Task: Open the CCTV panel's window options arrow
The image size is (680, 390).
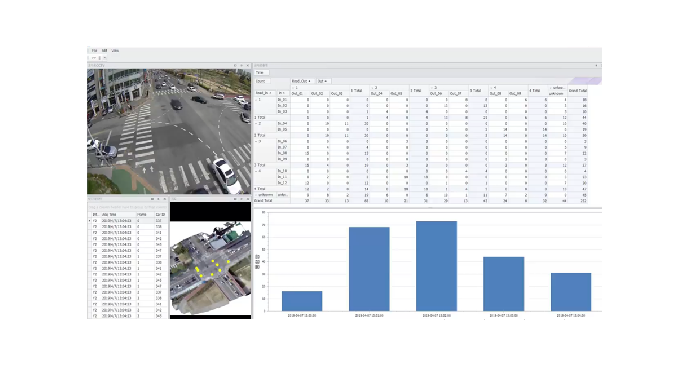Action: [x=235, y=66]
